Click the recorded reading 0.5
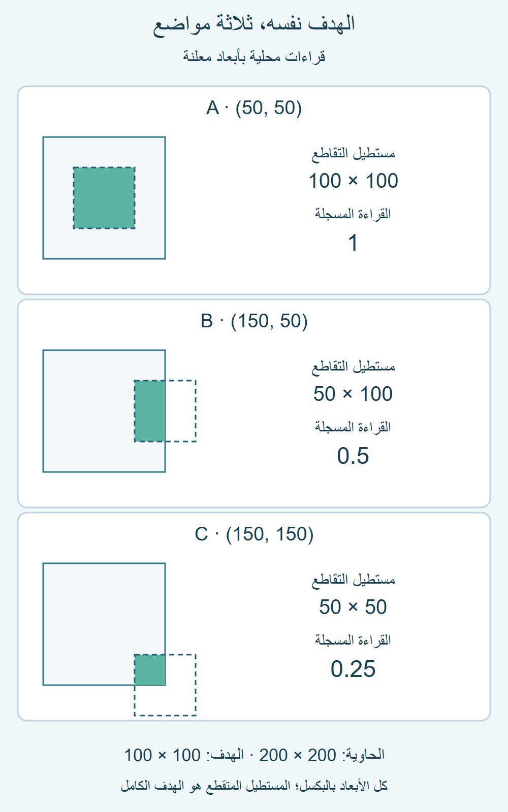Image resolution: width=508 pixels, height=812 pixels. tap(353, 456)
